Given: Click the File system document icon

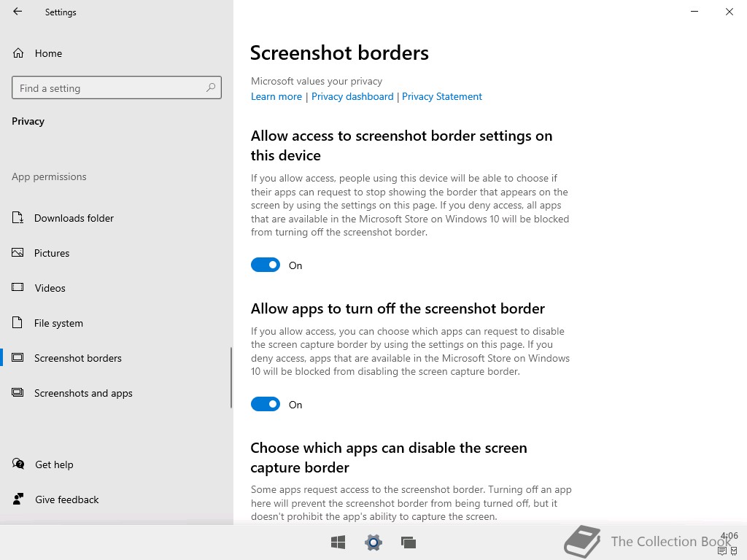Looking at the screenshot, I should point(18,322).
